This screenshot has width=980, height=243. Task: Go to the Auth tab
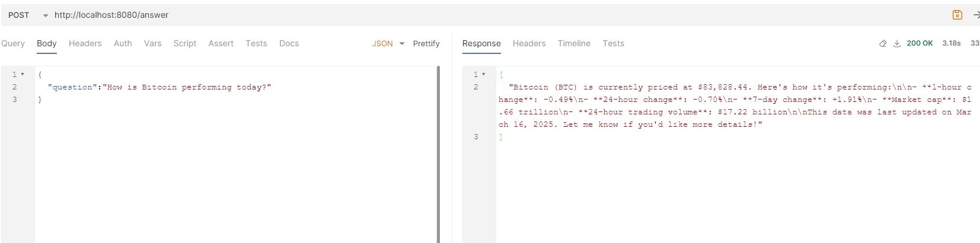pyautogui.click(x=123, y=43)
